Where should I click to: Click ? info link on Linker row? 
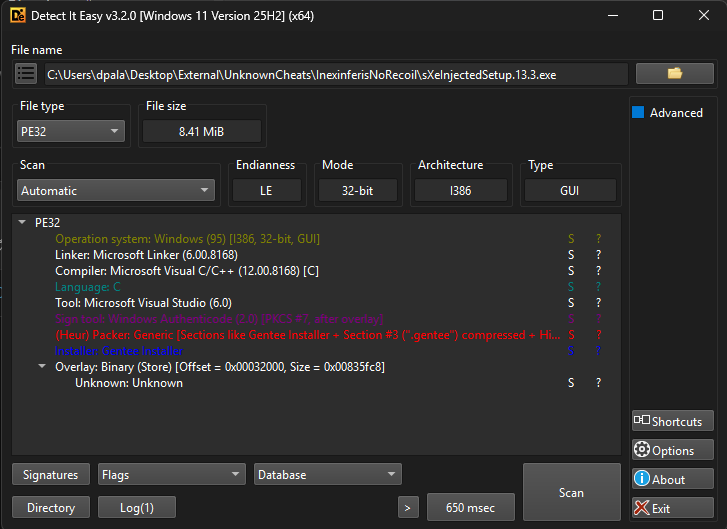pyautogui.click(x=599, y=255)
